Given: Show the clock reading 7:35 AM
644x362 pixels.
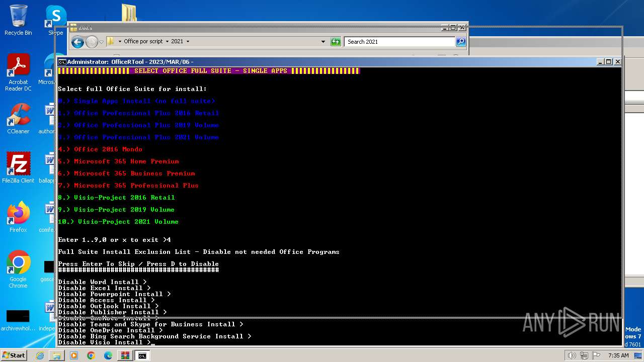Looking at the screenshot, I should point(618,355).
